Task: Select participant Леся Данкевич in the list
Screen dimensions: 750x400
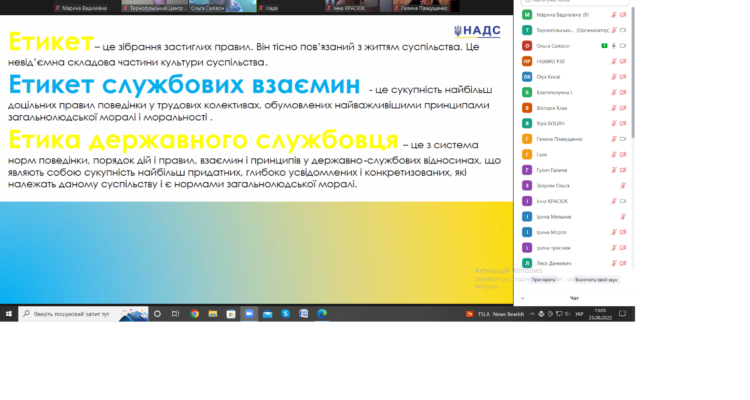Action: 574,263
